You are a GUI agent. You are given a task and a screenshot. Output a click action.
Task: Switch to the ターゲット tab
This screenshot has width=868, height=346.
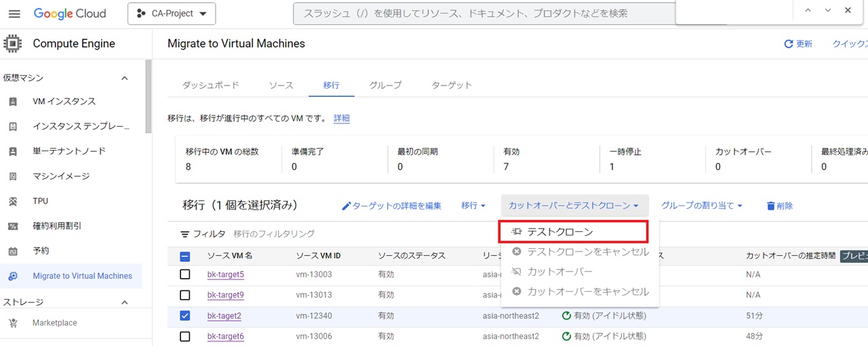pos(452,85)
